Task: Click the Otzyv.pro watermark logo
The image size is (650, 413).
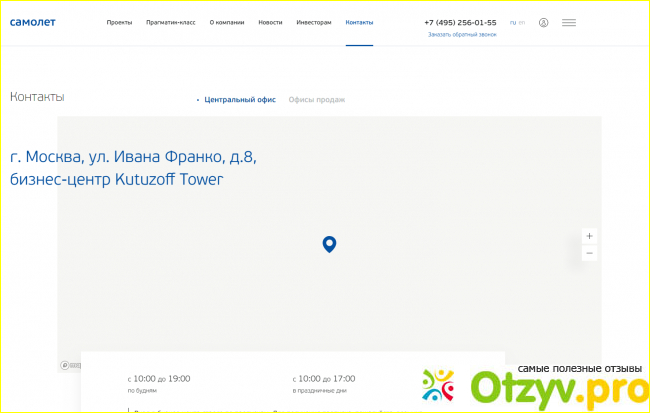Action: [533, 386]
